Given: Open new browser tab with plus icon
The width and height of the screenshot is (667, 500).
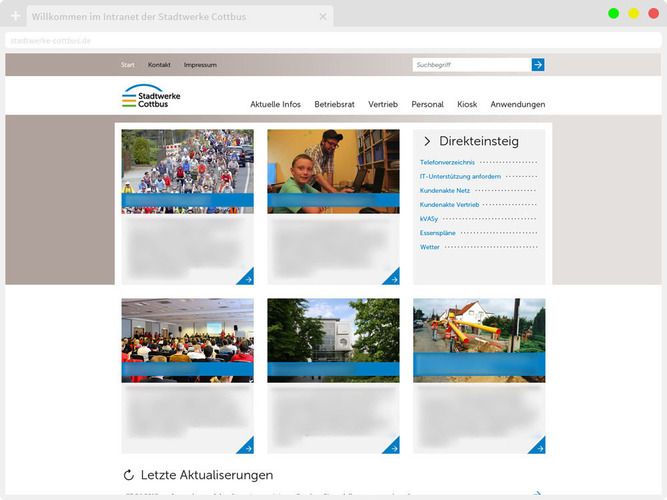Looking at the screenshot, I should click(15, 17).
